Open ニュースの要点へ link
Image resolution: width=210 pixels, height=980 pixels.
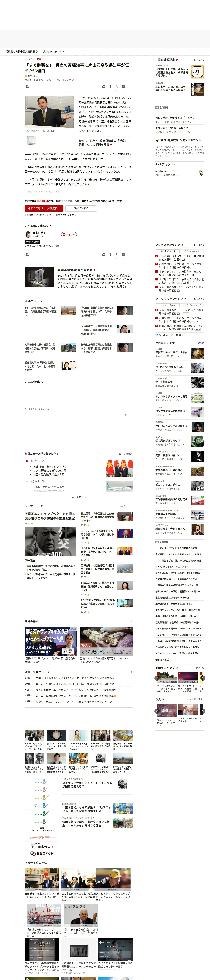coord(125,454)
